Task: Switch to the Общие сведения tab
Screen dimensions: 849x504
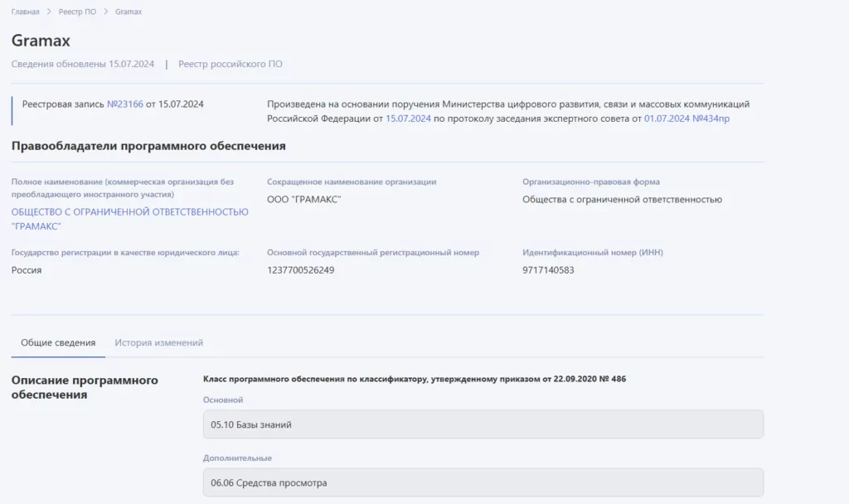Action: (x=58, y=342)
